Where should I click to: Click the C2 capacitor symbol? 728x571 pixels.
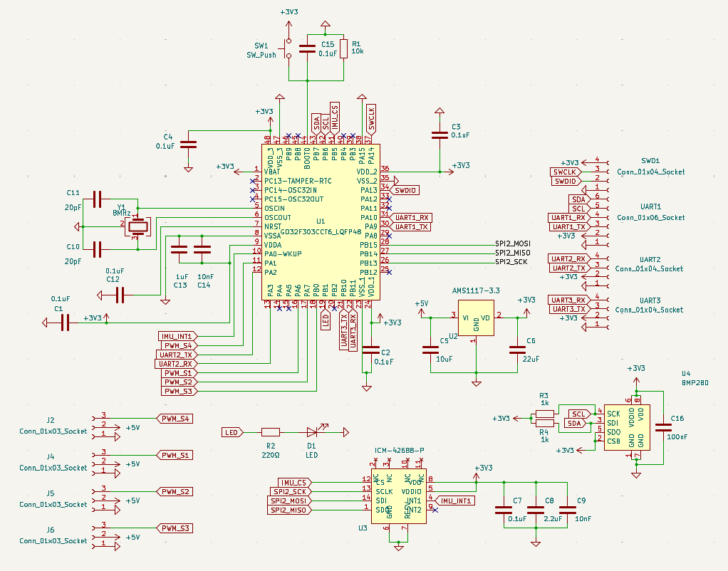pos(370,350)
